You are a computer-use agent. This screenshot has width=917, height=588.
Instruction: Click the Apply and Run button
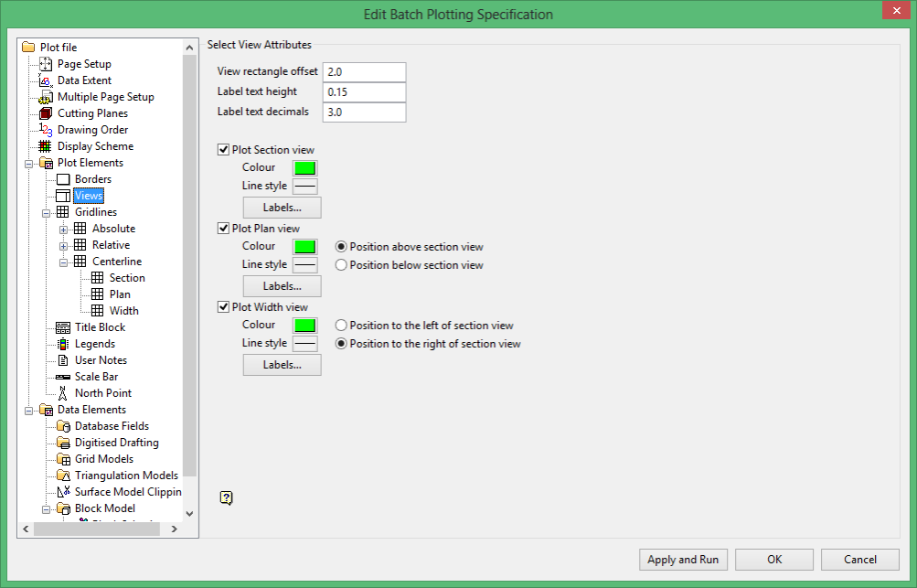click(x=683, y=560)
